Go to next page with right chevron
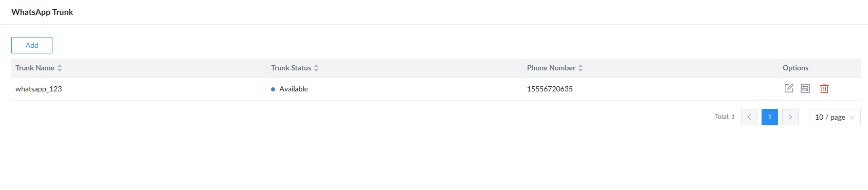 [x=790, y=117]
